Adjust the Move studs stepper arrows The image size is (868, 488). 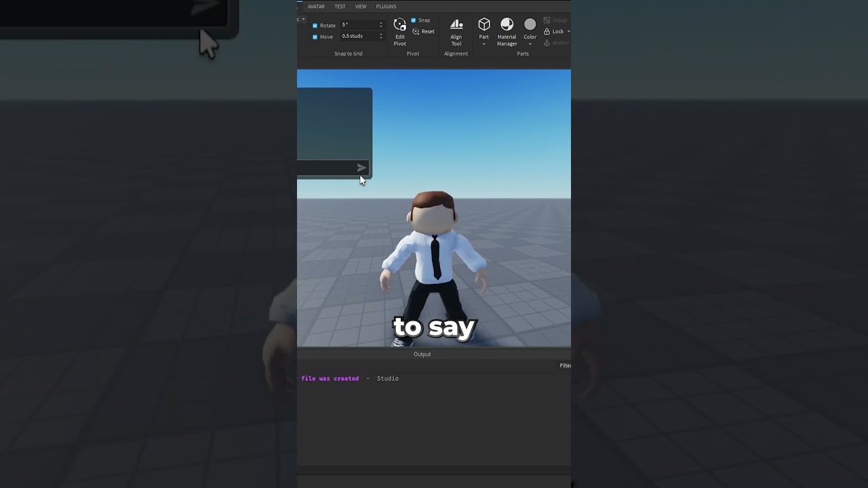(x=380, y=36)
